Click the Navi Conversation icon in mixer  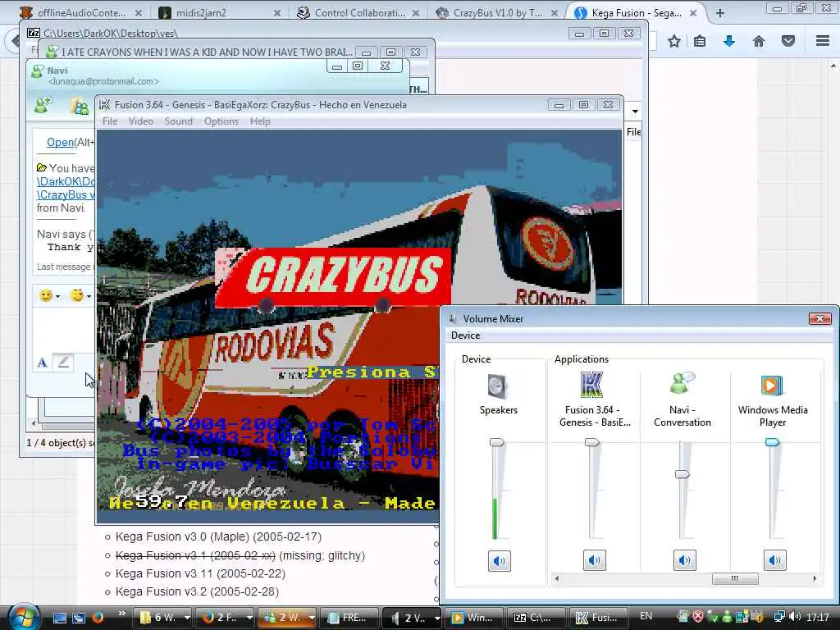click(682, 384)
